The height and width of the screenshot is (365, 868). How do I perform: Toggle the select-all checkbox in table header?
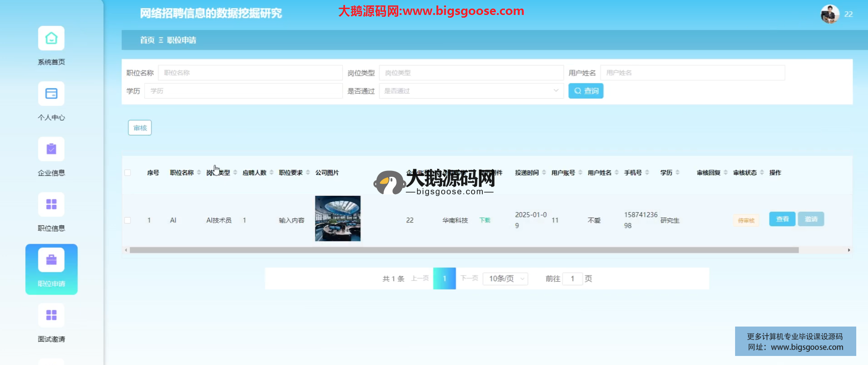pos(127,173)
